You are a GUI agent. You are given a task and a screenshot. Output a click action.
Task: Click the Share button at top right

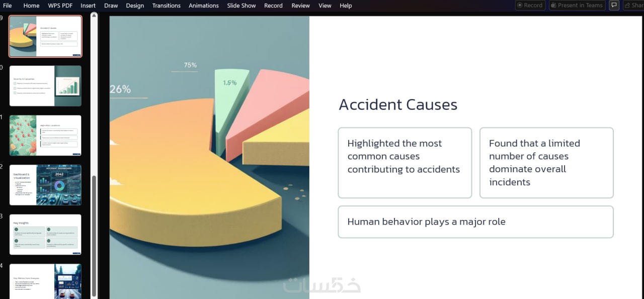pos(634,5)
